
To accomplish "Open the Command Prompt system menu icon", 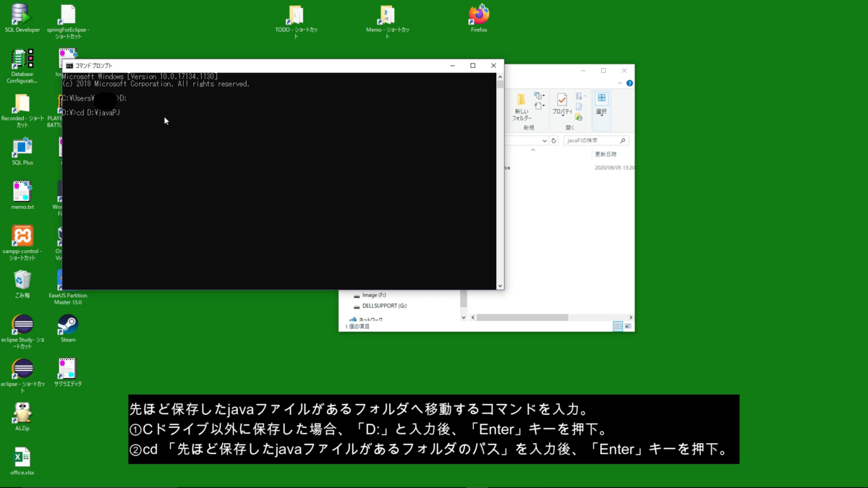I will [x=70, y=65].
